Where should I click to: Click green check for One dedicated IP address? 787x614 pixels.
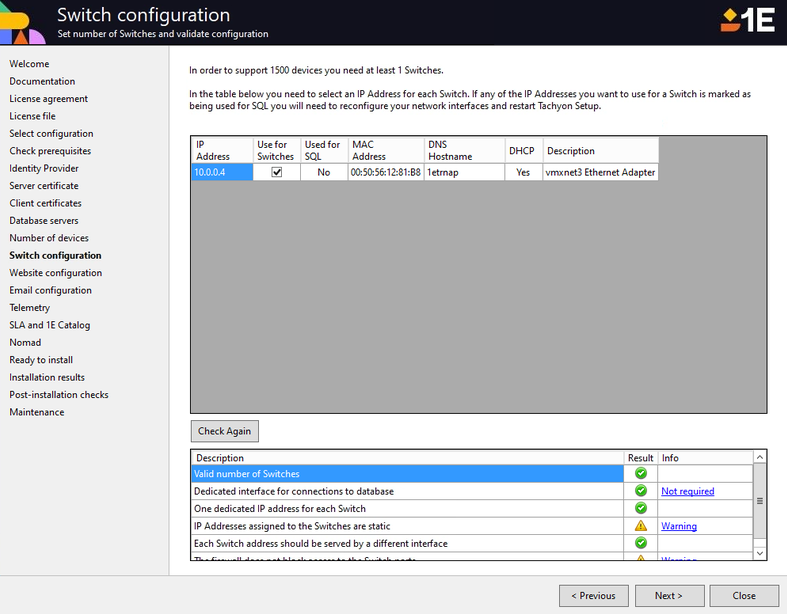641,509
